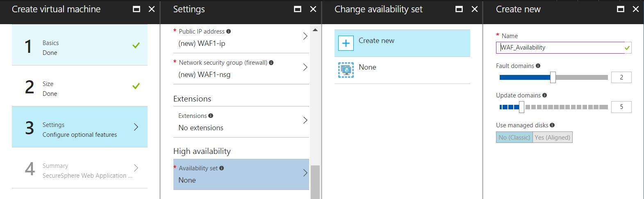The width and height of the screenshot is (644, 199).
Task: Click info icon beside Availability set label
Action: click(222, 168)
